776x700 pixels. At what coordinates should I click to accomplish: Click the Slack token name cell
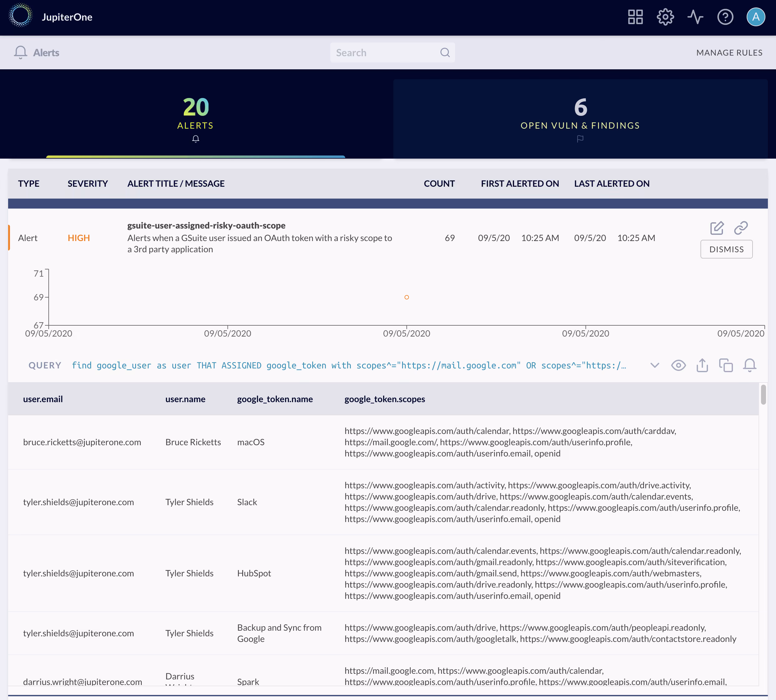pos(247,502)
